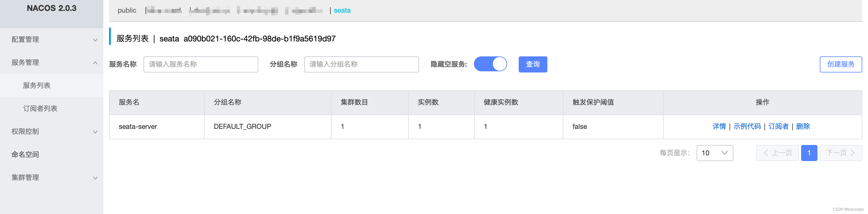Open 详情 for seata-server
Image resolution: width=868 pixels, height=214 pixels.
[x=719, y=127]
